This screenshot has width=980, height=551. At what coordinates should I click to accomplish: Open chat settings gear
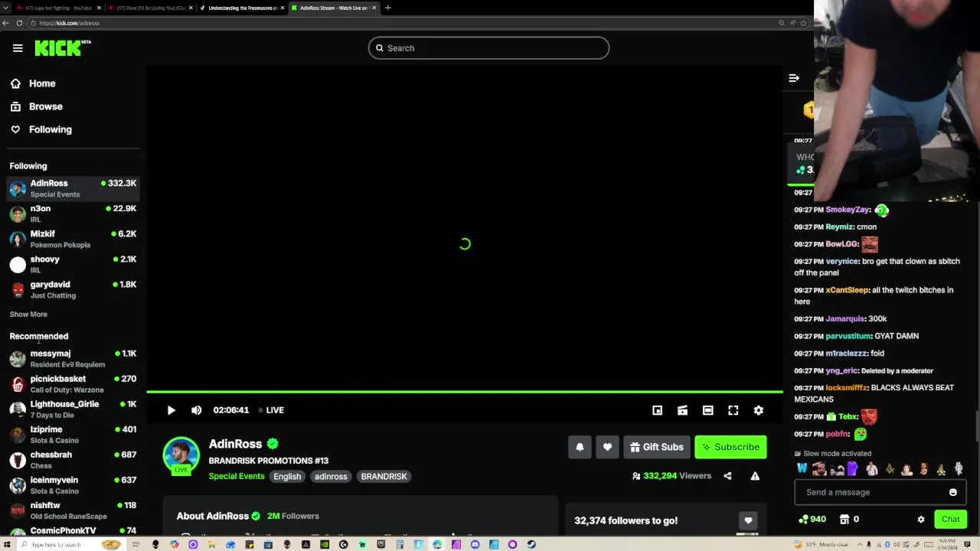tap(921, 520)
